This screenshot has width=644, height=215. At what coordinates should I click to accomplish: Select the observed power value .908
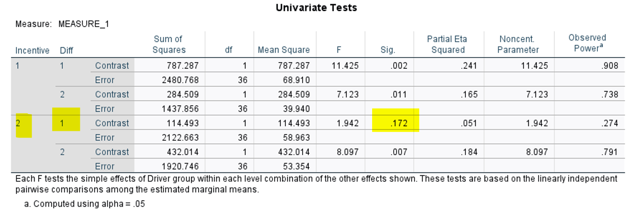[x=609, y=66]
